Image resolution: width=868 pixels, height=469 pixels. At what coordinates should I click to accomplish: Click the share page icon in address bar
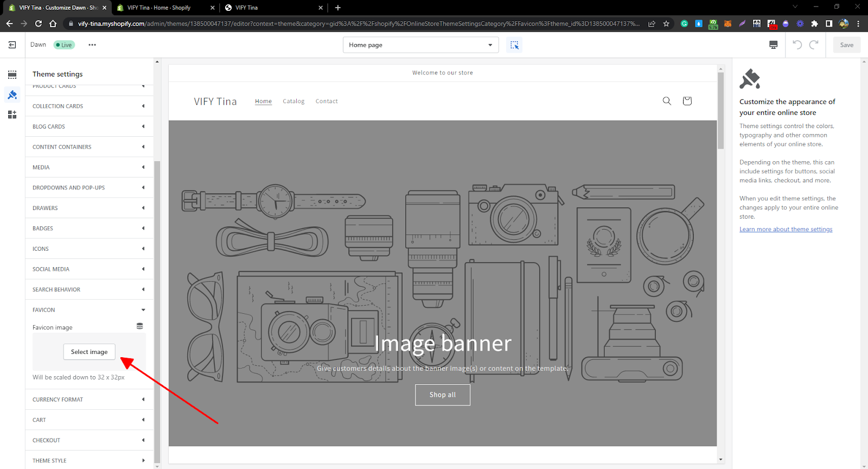pos(652,23)
